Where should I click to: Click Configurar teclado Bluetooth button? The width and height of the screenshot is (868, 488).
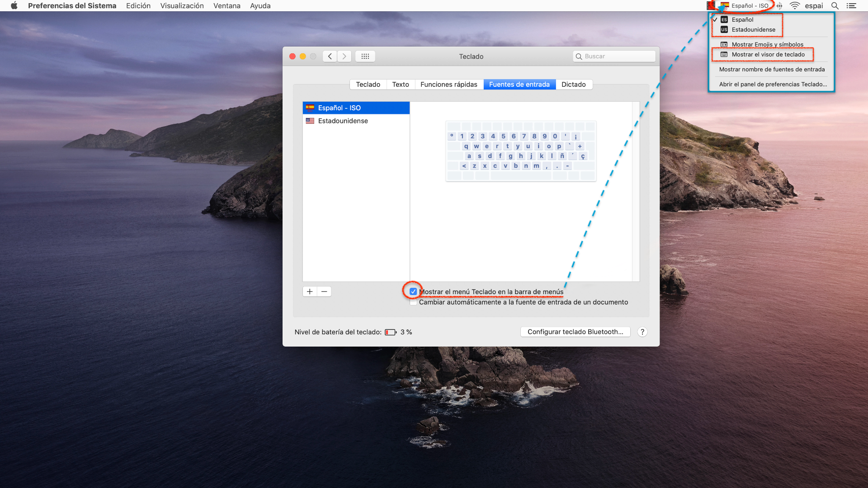[575, 332]
